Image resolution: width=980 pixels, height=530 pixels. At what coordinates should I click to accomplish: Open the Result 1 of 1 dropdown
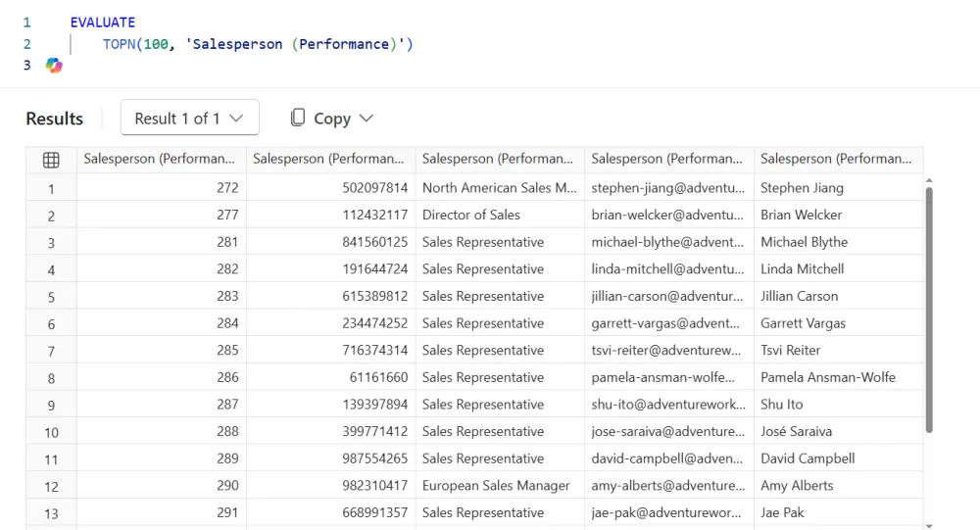point(190,118)
